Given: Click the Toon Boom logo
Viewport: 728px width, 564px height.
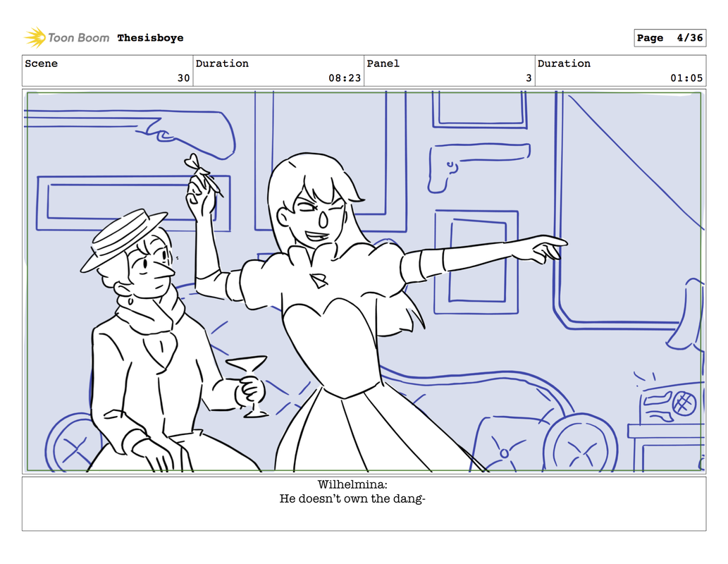Looking at the screenshot, I should coord(67,37).
